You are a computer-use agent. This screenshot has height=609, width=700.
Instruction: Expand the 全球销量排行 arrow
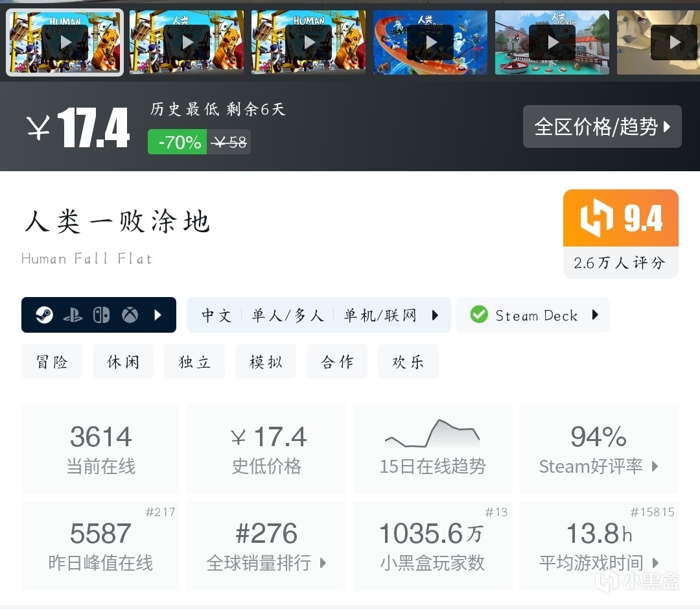click(323, 563)
